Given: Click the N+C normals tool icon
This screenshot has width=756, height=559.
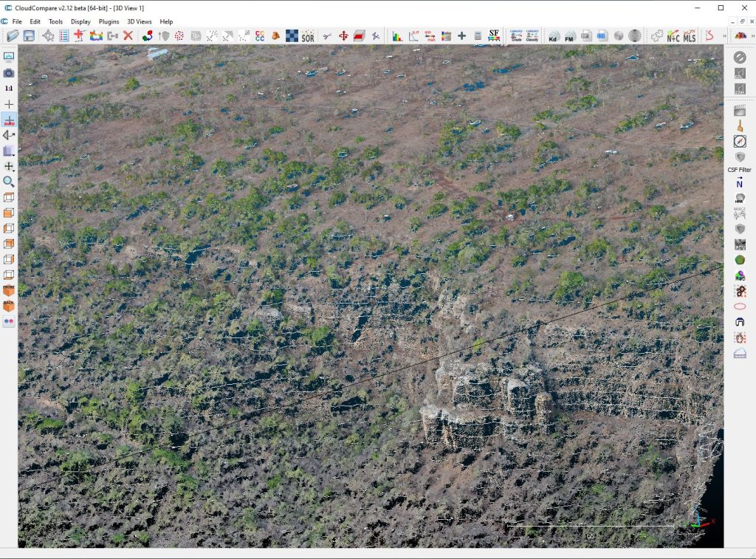Looking at the screenshot, I should tap(673, 35).
